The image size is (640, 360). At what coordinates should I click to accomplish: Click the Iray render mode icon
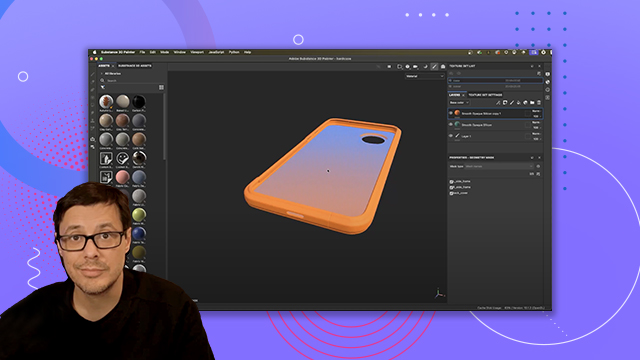(443, 67)
